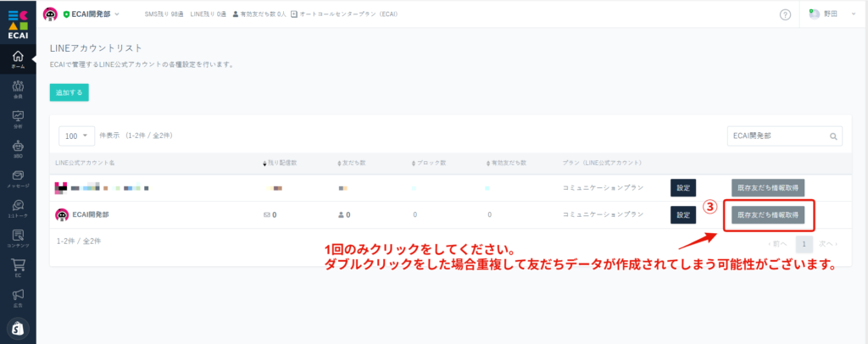Viewport: 868px width, 344px height.
Task: Click the help question mark icon
Action: click(x=785, y=14)
